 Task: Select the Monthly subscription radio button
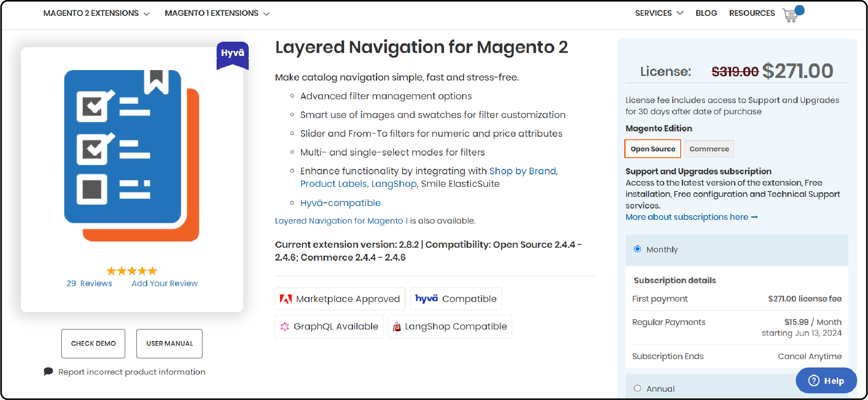[637, 249]
